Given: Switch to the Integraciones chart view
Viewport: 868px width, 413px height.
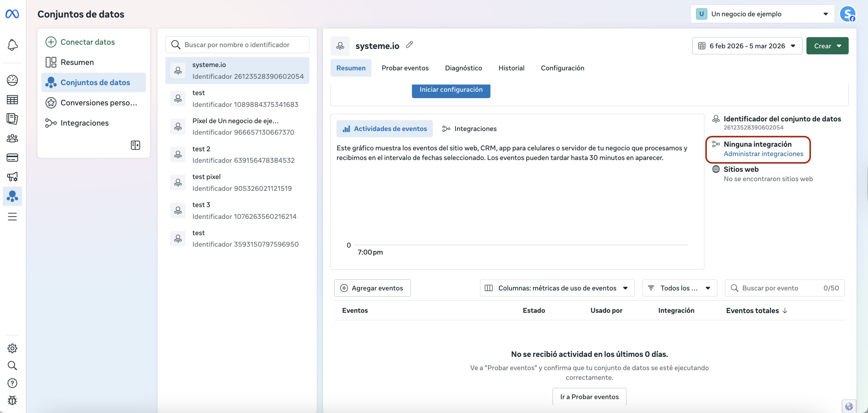Looking at the screenshot, I should coord(469,129).
